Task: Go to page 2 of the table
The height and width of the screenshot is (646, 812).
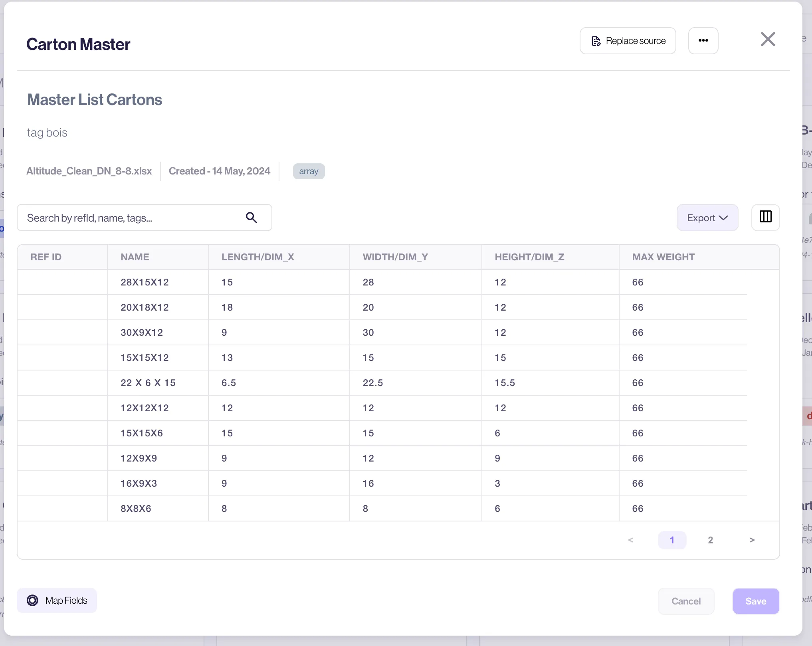Action: pos(710,540)
